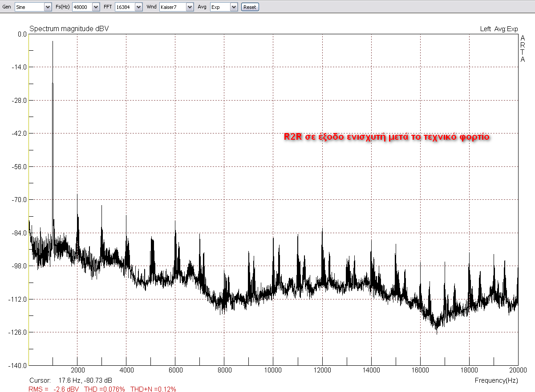Screen dimensions: 535x392
Task: Click the vertical ARTA label
Action: click(523, 49)
